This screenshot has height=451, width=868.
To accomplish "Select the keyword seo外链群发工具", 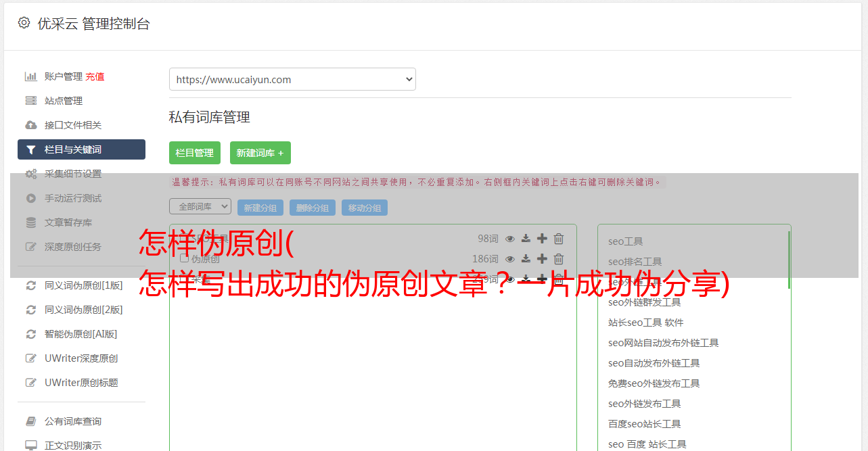I will 645,302.
